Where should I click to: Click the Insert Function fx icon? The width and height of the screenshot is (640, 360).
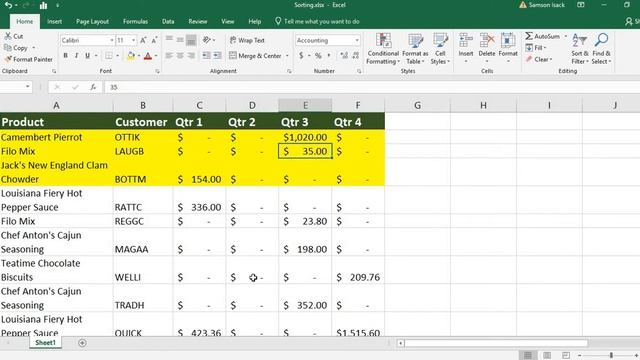[x=93, y=87]
